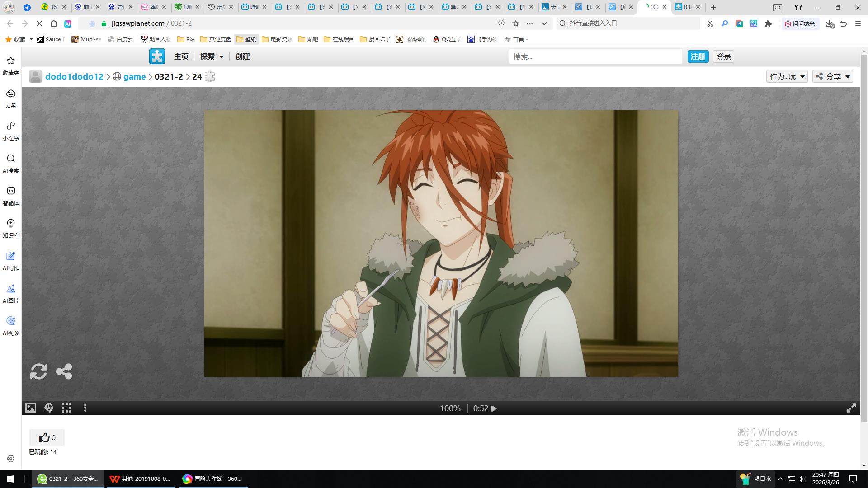Click the ghost image icon in the bottom bar
This screenshot has width=868, height=488.
point(49,408)
